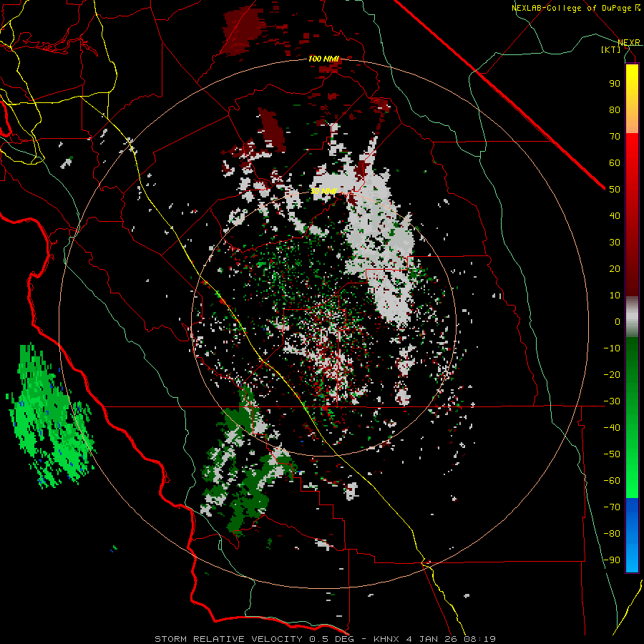Click the -10 value on velocity scale
This screenshot has height=644, width=644.
coord(612,348)
